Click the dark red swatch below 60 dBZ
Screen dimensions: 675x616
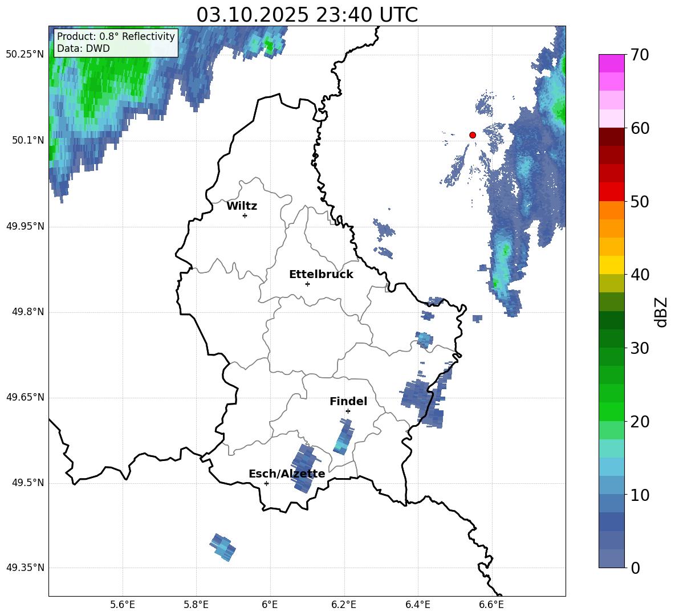611,137
